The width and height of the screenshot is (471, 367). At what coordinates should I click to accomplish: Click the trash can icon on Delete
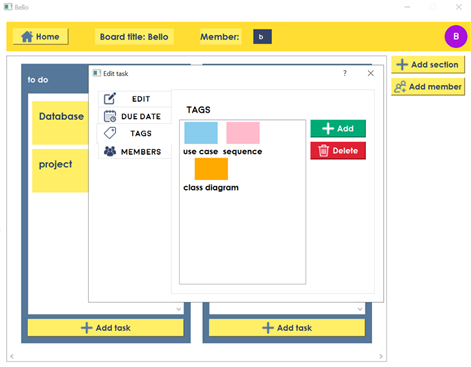(x=323, y=151)
